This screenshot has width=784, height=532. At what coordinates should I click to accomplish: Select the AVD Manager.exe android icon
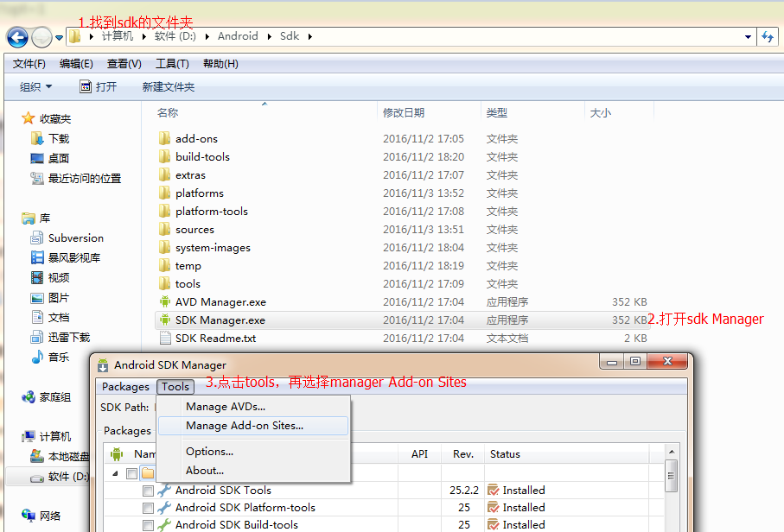click(164, 301)
